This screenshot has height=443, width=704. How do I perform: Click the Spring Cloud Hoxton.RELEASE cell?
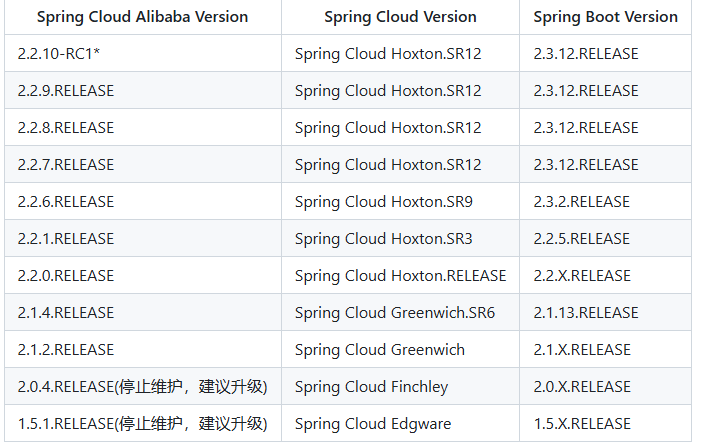400,276
